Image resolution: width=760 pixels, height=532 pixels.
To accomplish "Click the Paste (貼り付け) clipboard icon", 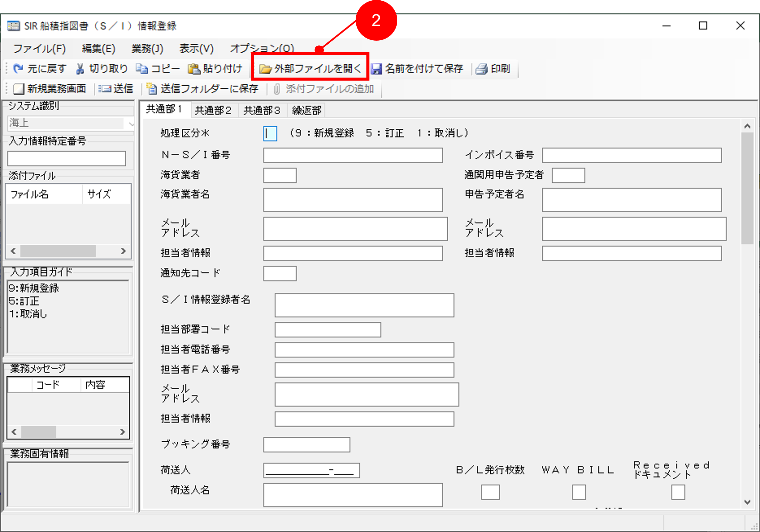I will point(194,69).
